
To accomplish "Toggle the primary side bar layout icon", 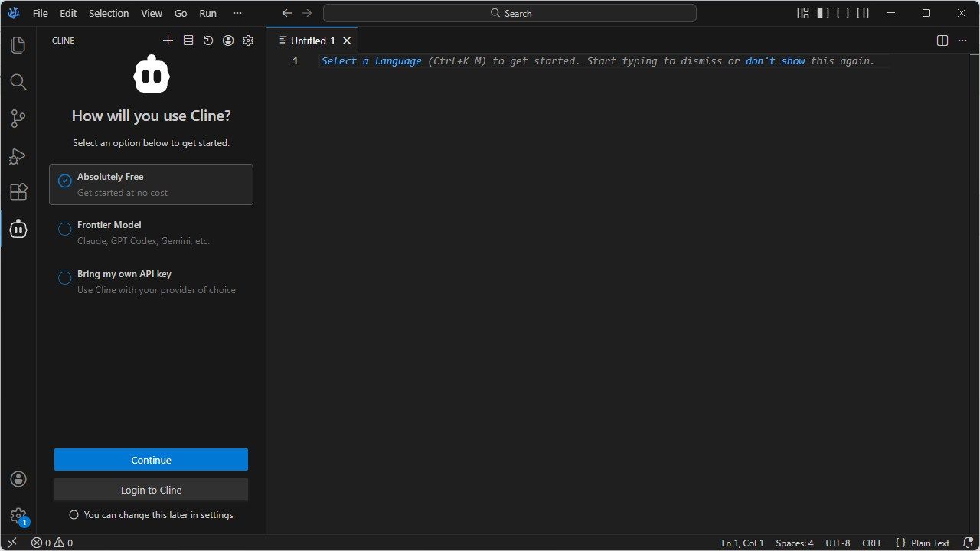I will pyautogui.click(x=823, y=13).
